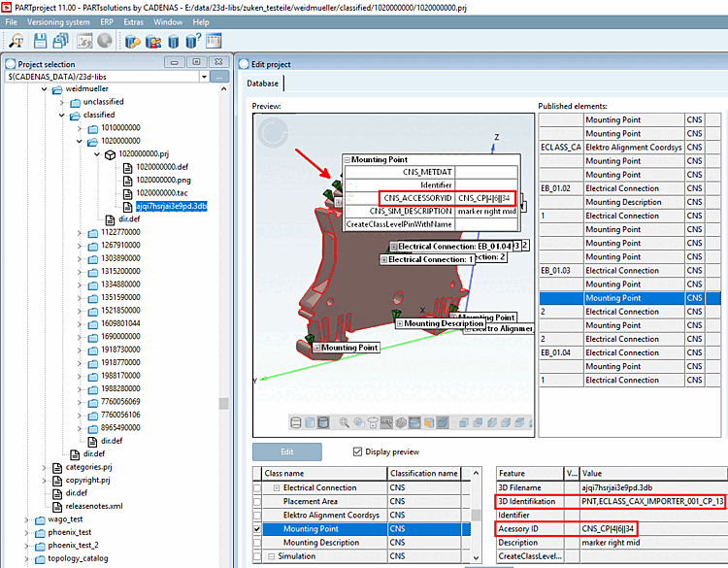Check the Placement Area row checkbox
The height and width of the screenshot is (568, 728).
coord(257,501)
